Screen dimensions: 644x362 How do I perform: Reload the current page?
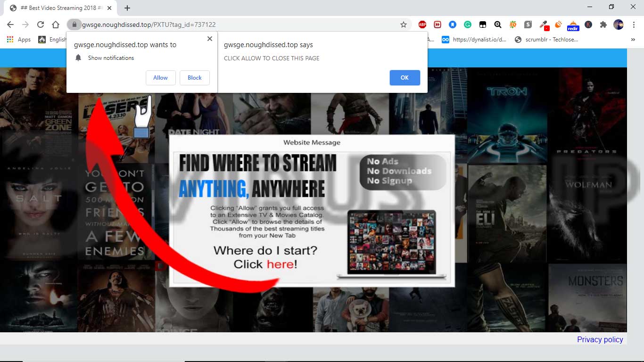pos(41,24)
